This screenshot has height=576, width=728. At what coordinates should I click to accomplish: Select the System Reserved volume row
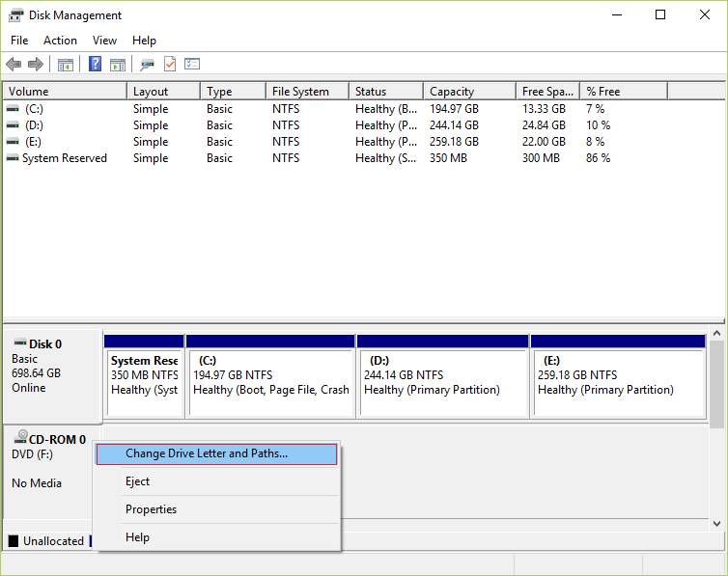(x=64, y=158)
